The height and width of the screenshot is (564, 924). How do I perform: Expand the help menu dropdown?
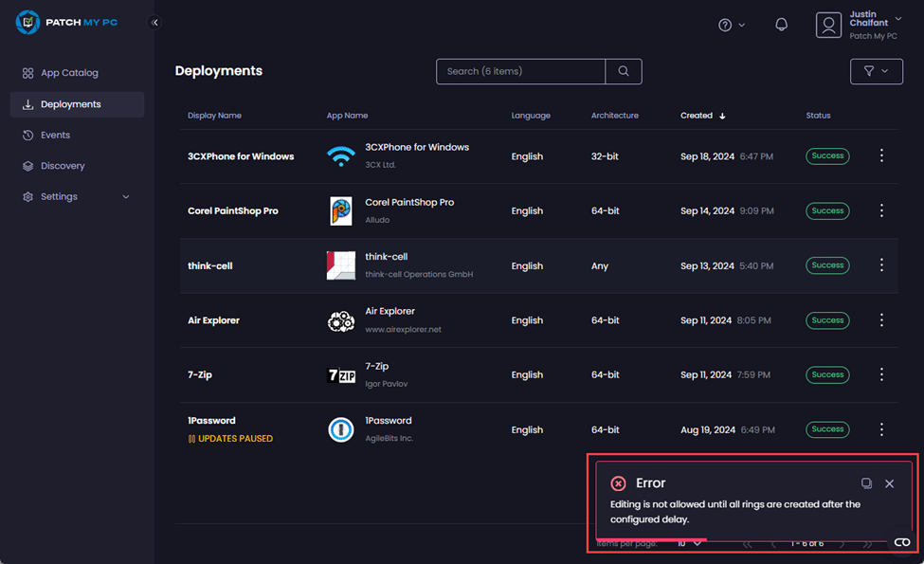point(731,25)
